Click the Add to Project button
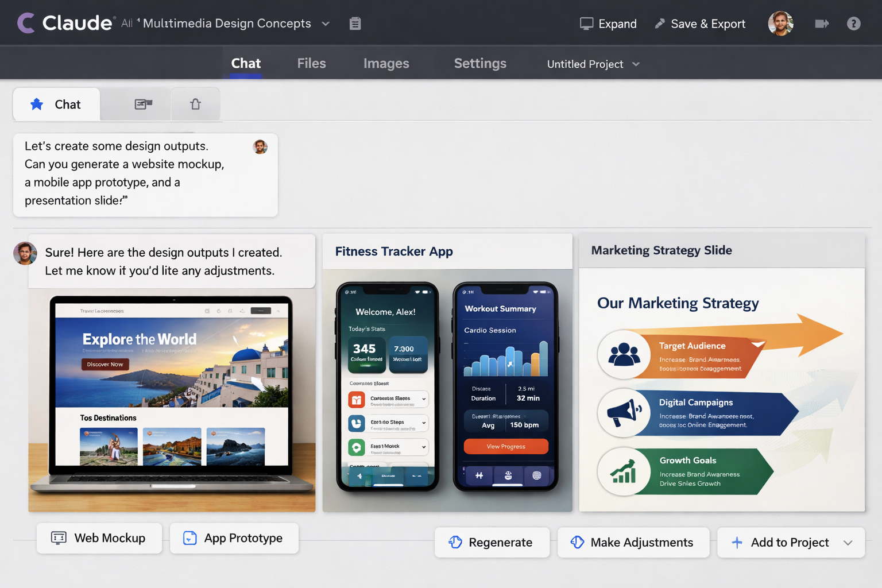882x588 pixels. 791,543
